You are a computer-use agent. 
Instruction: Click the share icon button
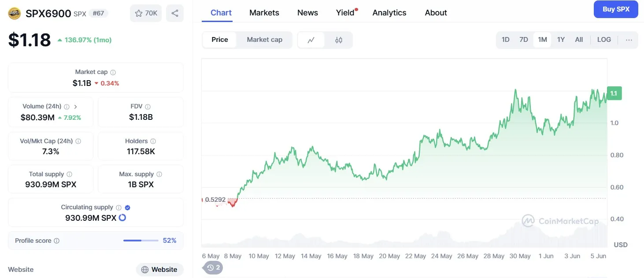click(x=175, y=13)
